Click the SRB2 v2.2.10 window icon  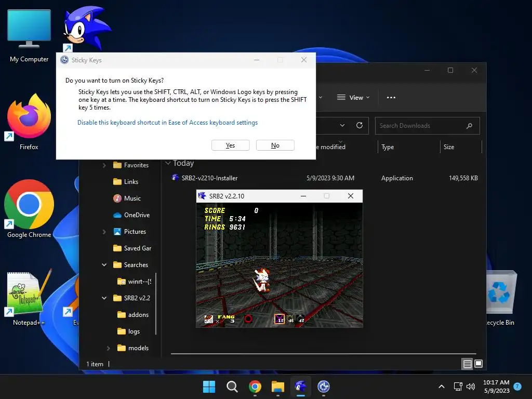(x=202, y=196)
